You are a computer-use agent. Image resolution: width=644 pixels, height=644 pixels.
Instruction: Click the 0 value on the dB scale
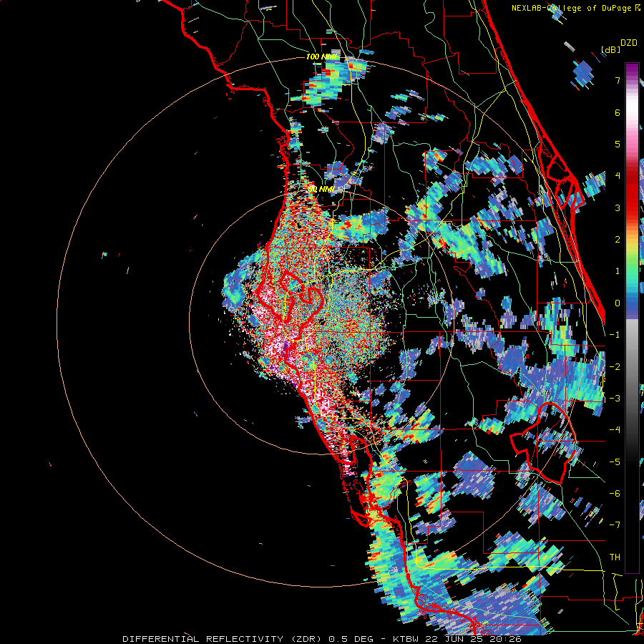click(618, 303)
